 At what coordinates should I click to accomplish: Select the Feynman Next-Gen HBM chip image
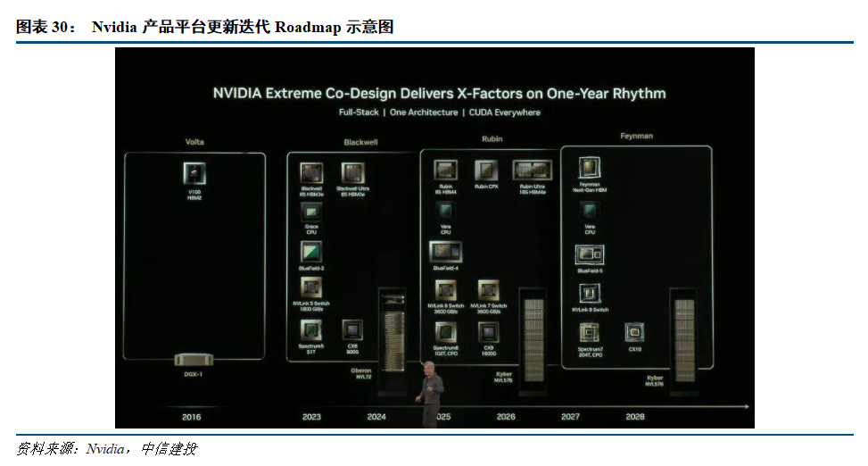[x=590, y=168]
